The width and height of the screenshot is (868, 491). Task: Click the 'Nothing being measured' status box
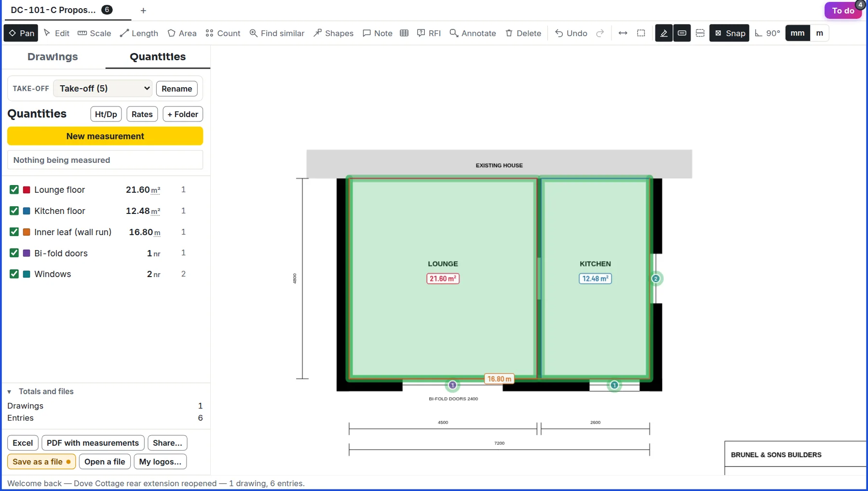tap(105, 160)
